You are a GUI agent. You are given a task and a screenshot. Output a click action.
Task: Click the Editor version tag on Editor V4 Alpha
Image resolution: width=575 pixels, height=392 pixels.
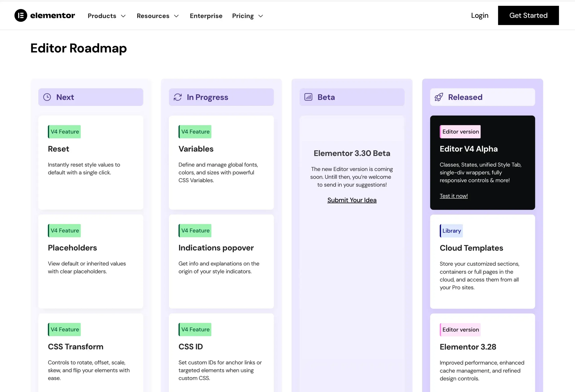460,132
